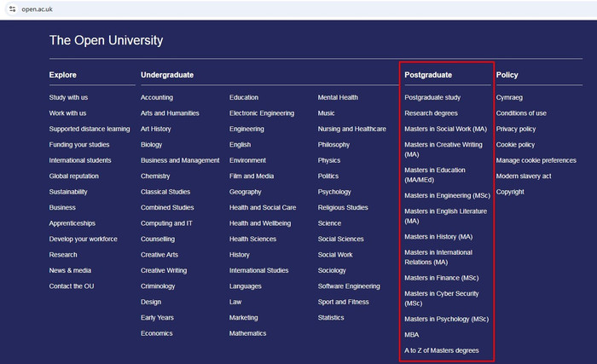Open the Apprenticeships link
The height and width of the screenshot is (364, 597).
[x=72, y=223]
